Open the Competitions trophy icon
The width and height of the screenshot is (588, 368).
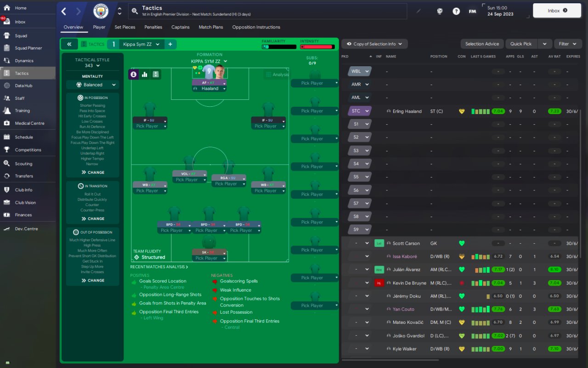tap(6, 149)
